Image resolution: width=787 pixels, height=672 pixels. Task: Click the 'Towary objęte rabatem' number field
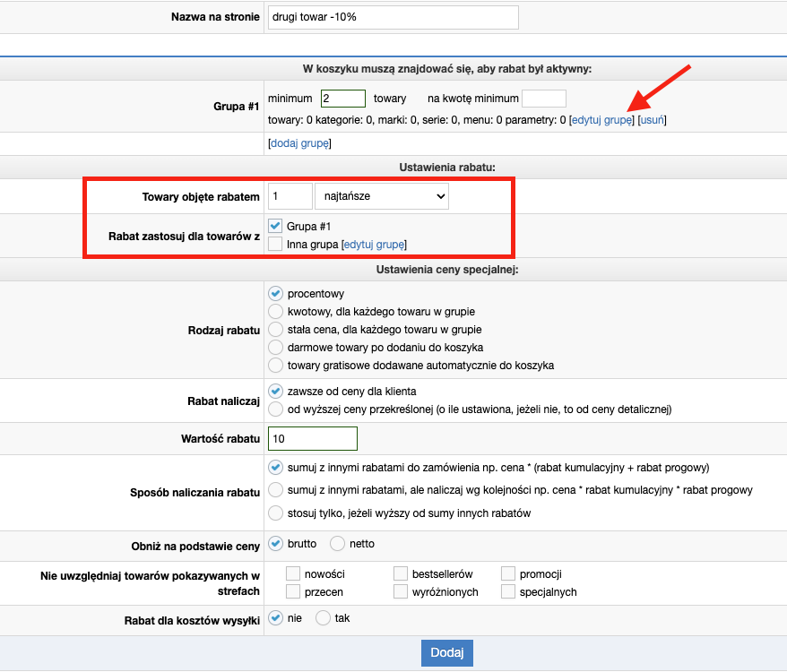click(x=290, y=196)
